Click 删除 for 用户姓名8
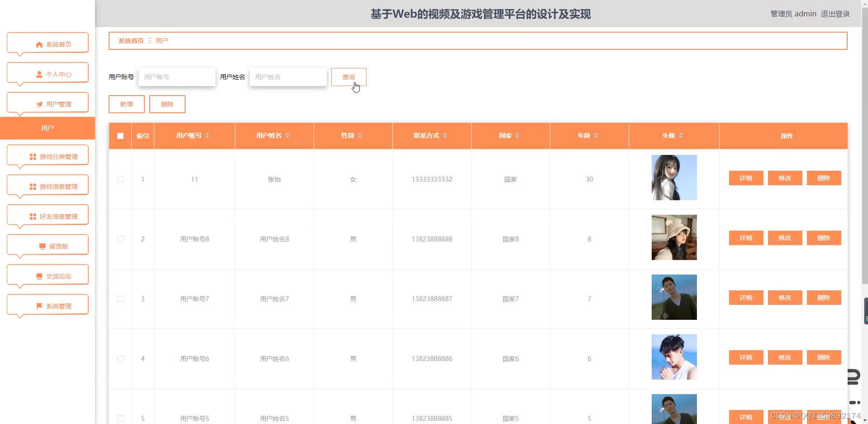This screenshot has width=868, height=424. click(824, 238)
